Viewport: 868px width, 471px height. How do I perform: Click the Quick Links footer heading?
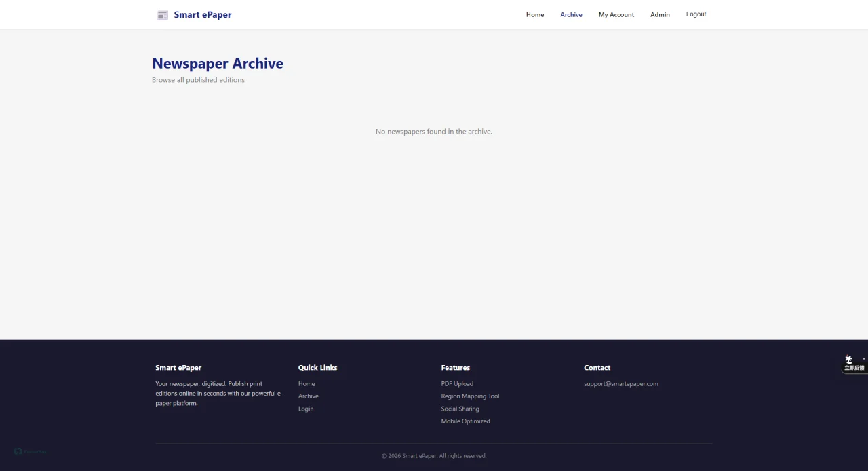tap(317, 368)
